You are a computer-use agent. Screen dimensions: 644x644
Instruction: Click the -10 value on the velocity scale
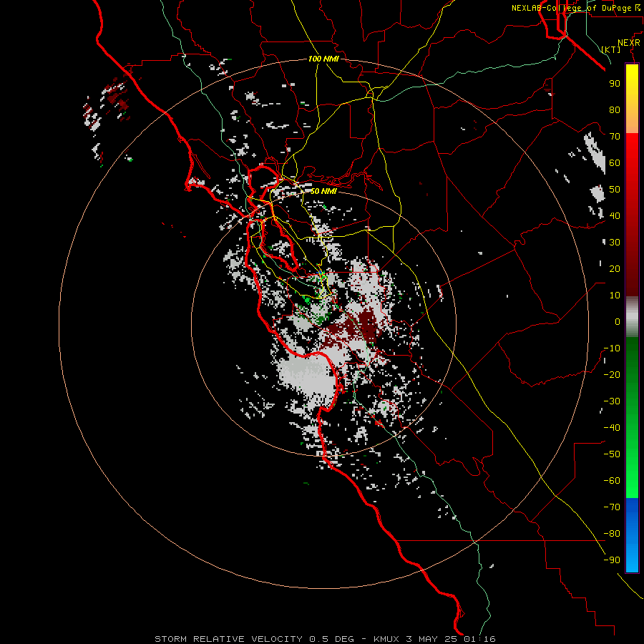pyautogui.click(x=612, y=348)
